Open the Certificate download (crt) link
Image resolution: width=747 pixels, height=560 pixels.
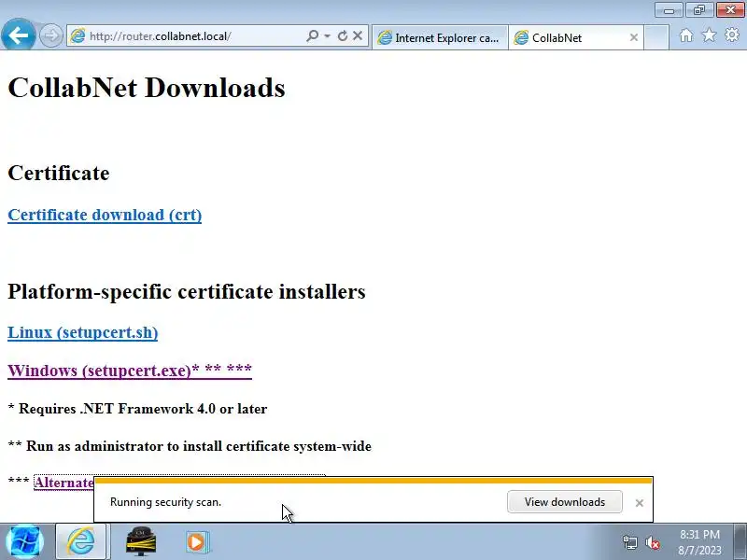click(105, 215)
